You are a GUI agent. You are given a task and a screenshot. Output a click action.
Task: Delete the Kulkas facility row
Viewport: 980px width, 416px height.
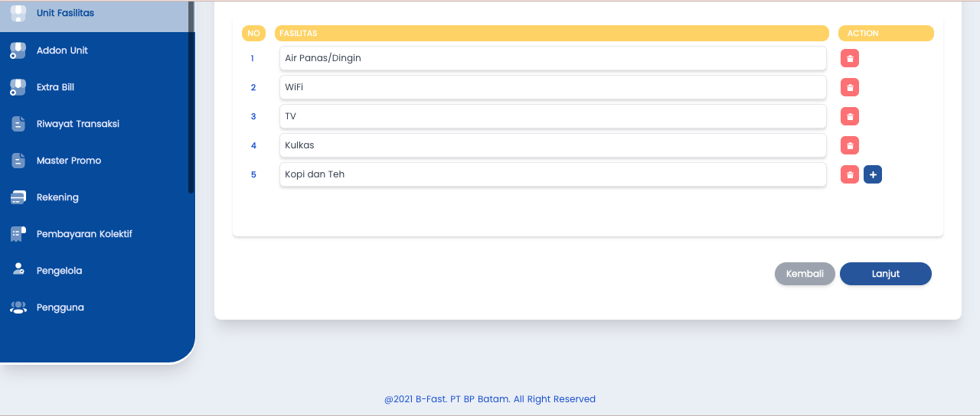click(850, 145)
